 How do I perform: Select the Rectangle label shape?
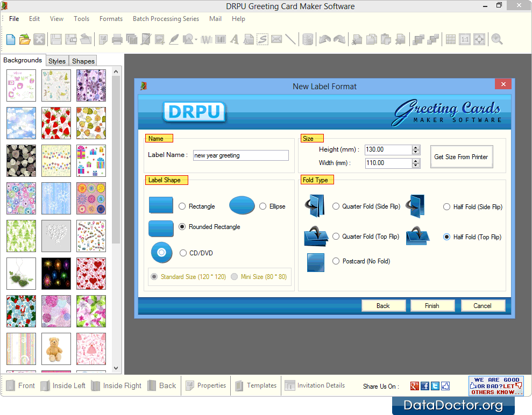(x=182, y=206)
